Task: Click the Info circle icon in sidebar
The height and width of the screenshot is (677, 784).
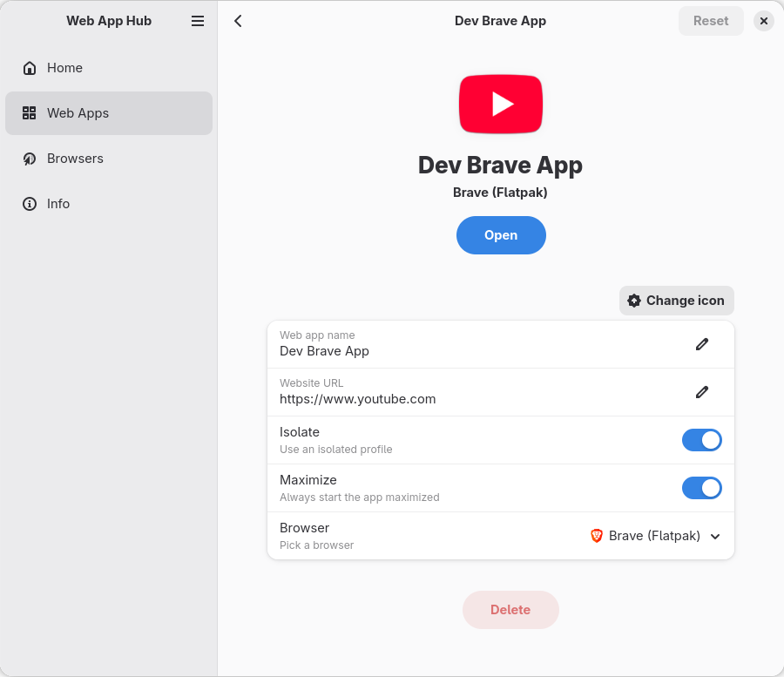Action: point(30,204)
